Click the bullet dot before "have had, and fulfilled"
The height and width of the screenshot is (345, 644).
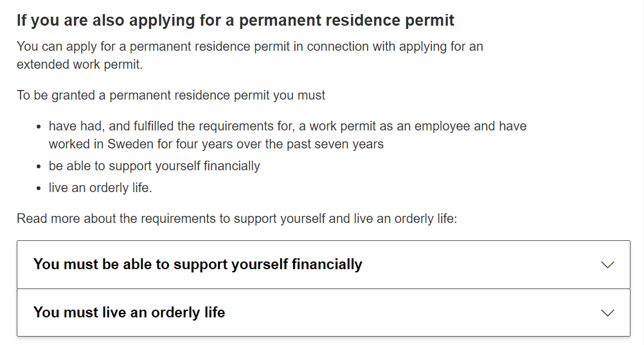(x=39, y=127)
